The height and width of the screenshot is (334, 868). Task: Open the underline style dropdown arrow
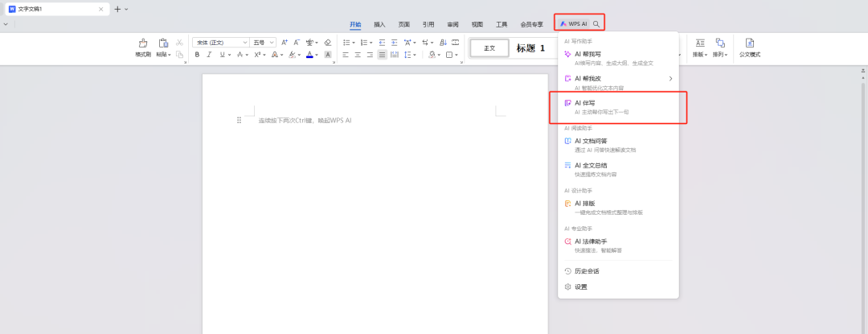(x=229, y=55)
